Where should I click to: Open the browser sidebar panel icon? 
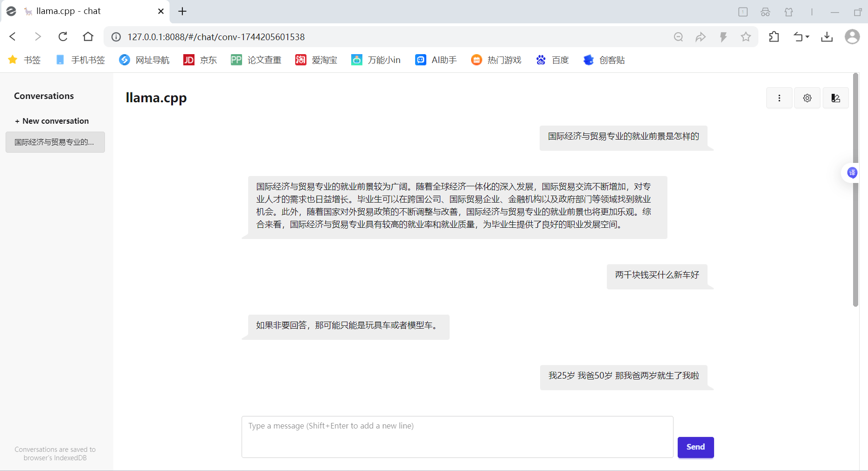tap(743, 12)
